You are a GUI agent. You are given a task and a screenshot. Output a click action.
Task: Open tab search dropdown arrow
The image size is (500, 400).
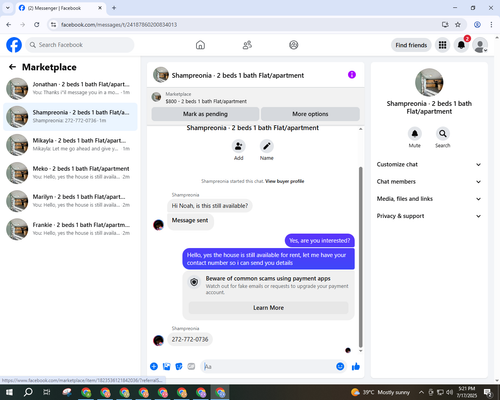[8, 8]
